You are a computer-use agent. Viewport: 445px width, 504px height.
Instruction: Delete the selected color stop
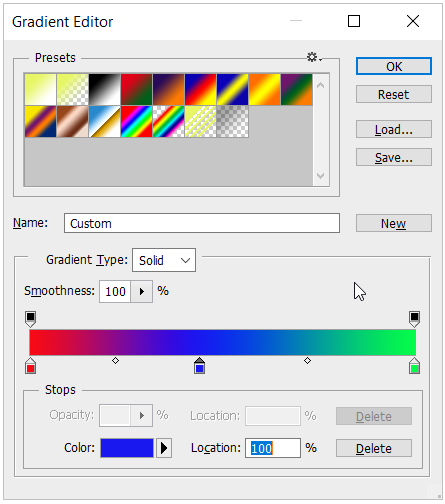(374, 448)
